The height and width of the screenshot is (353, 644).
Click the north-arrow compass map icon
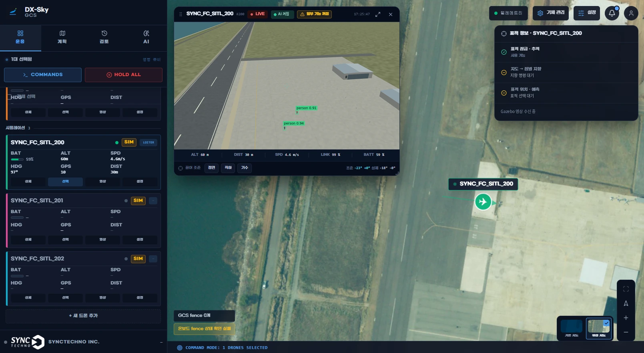point(626,303)
